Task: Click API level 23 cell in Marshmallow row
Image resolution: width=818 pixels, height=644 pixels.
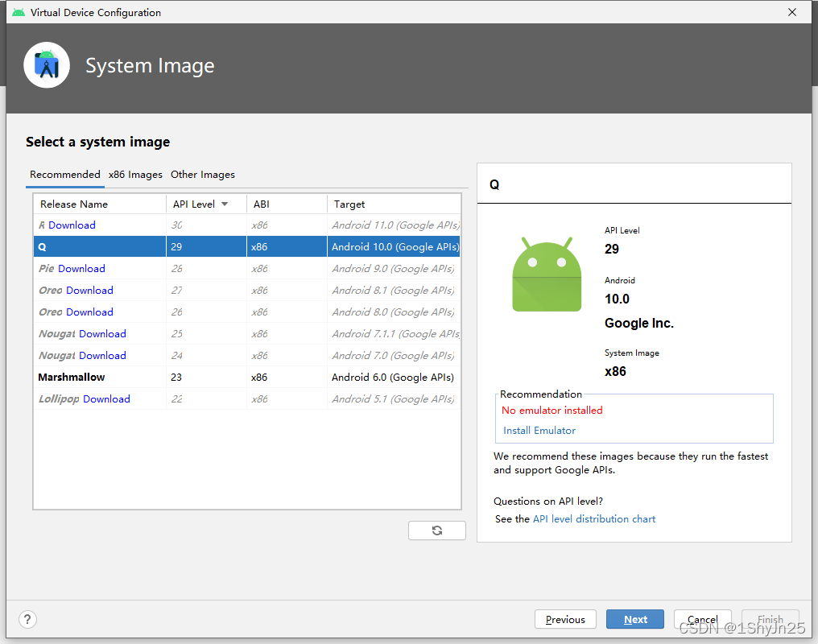Action: [x=207, y=377]
